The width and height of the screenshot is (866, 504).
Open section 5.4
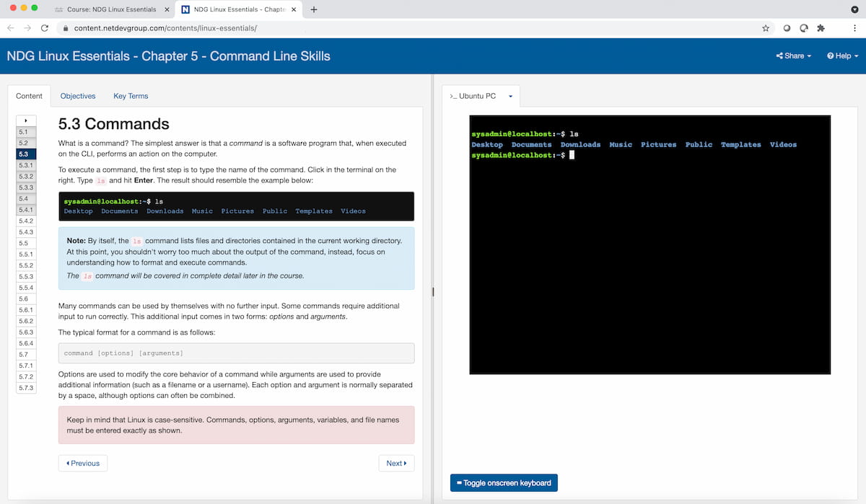point(25,198)
